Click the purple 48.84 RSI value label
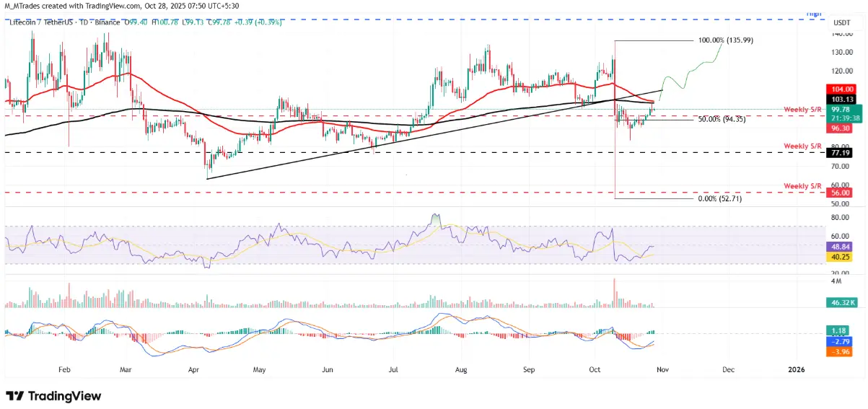Viewport: 868px width, 409px height. click(838, 247)
